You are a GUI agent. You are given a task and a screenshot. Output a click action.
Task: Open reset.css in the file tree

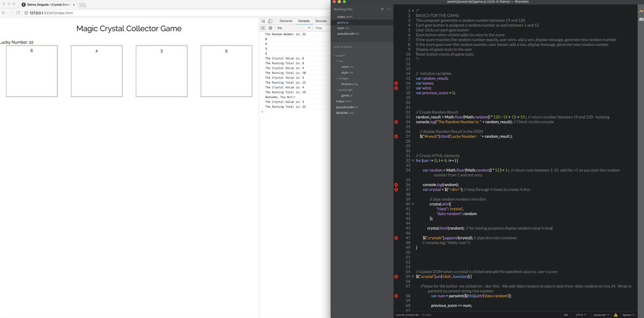tap(347, 66)
